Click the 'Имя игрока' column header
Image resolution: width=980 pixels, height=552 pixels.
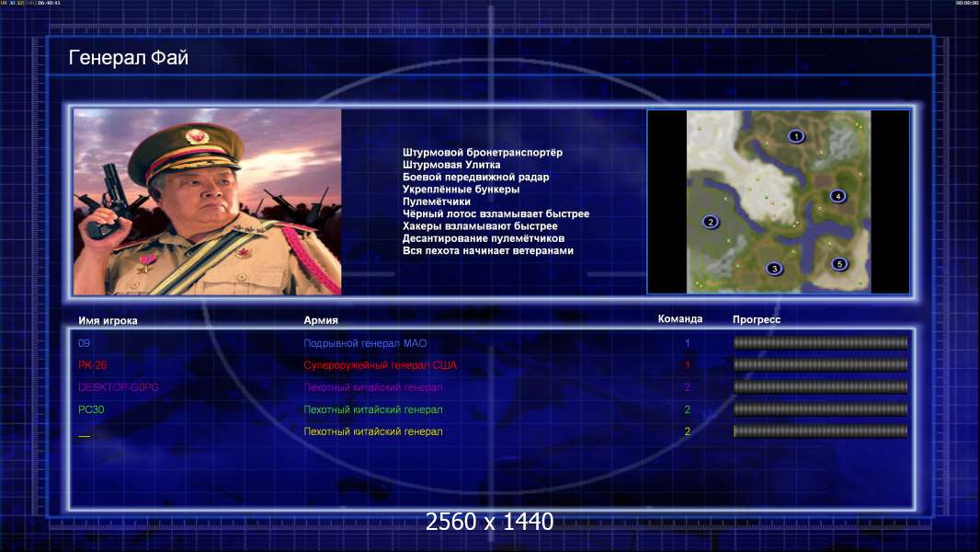click(108, 321)
